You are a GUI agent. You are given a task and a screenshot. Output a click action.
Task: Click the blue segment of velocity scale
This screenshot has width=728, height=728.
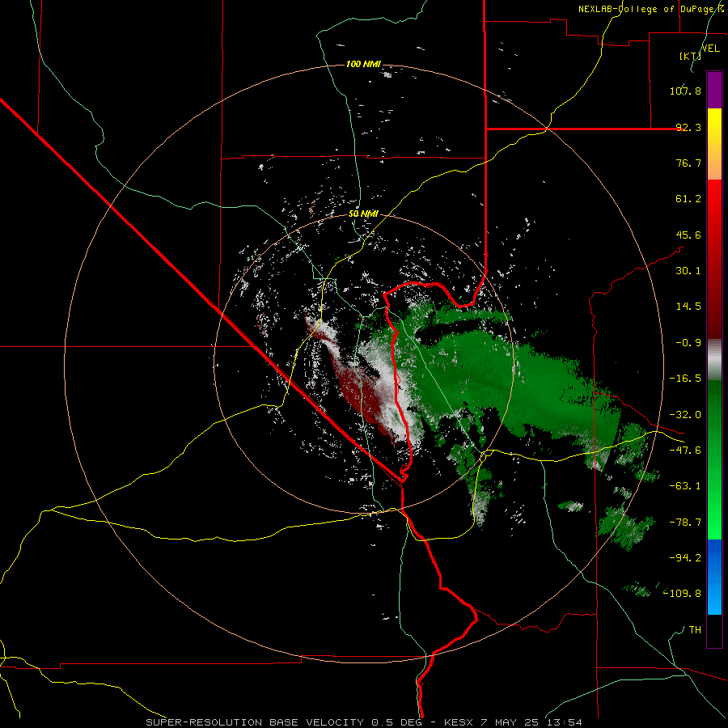coord(714,577)
